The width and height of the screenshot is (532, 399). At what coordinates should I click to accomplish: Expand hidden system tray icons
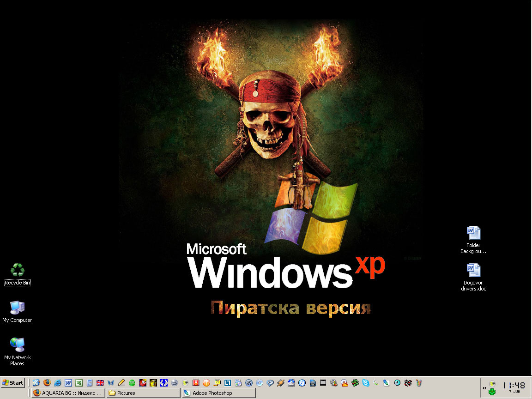(484, 388)
